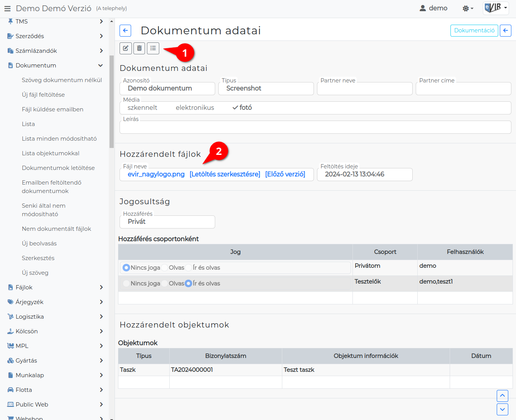This screenshot has width=516, height=420.
Task: Open Lista objektumokkal menu item
Action: pyautogui.click(x=51, y=153)
